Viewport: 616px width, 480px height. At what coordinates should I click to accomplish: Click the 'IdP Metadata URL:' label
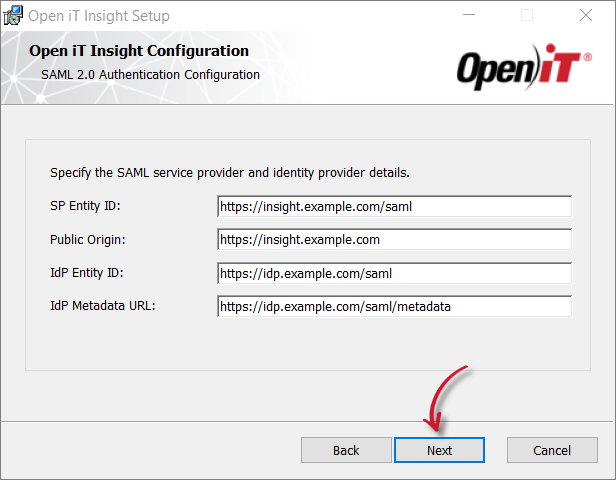coord(103,306)
